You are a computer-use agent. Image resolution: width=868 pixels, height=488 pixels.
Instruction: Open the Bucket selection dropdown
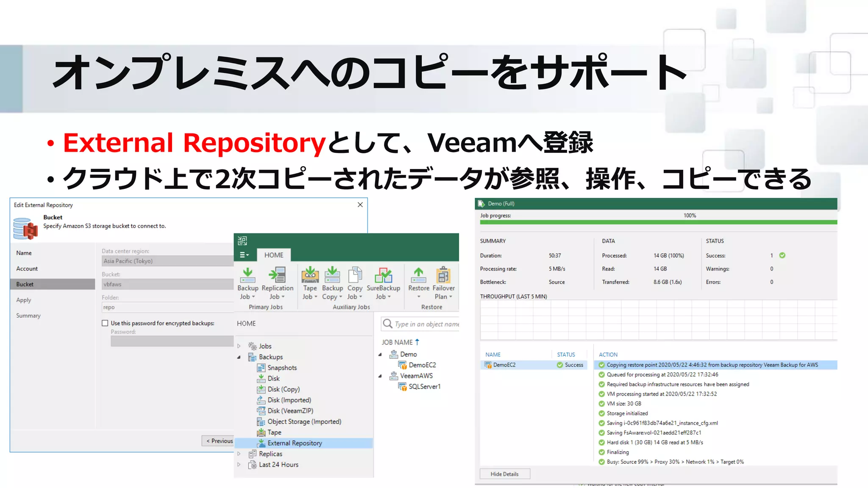pyautogui.click(x=167, y=284)
